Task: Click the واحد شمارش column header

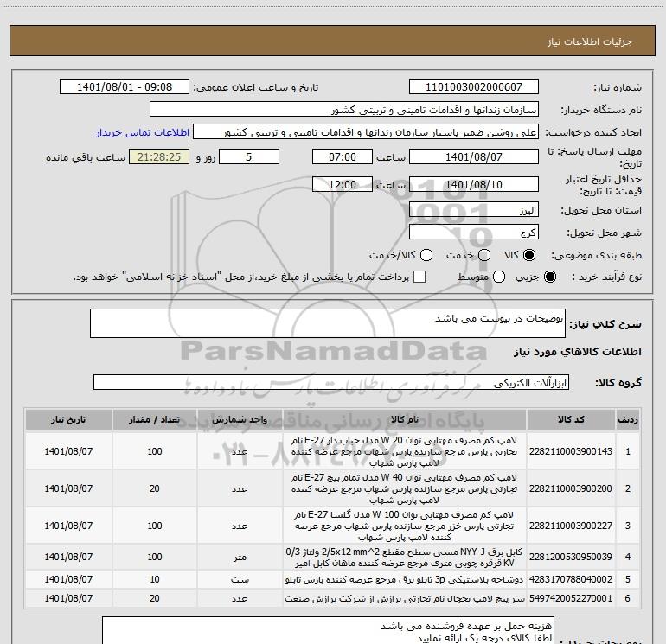Action: pyautogui.click(x=240, y=420)
